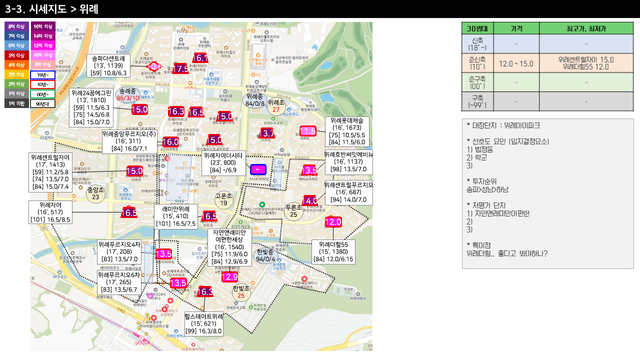Click the 중앙초 23 school circle
Screen dimensions: 640x360
point(96,193)
